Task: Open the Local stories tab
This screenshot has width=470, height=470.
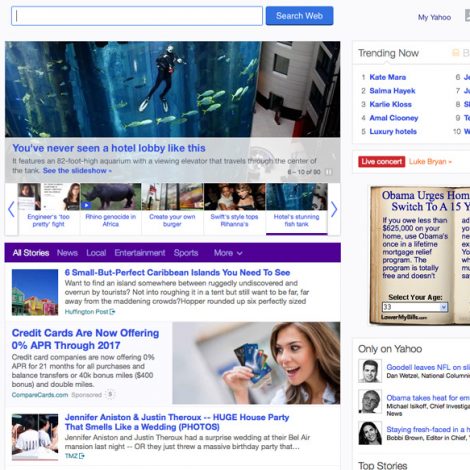Action: [x=96, y=253]
